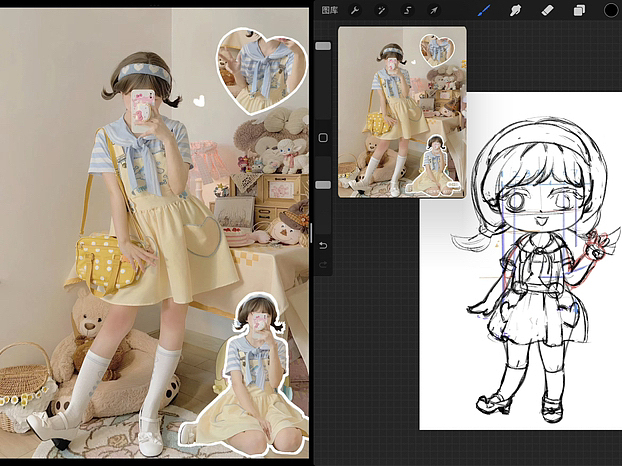Select the Brush tool
This screenshot has height=466, width=622.
coord(484,10)
